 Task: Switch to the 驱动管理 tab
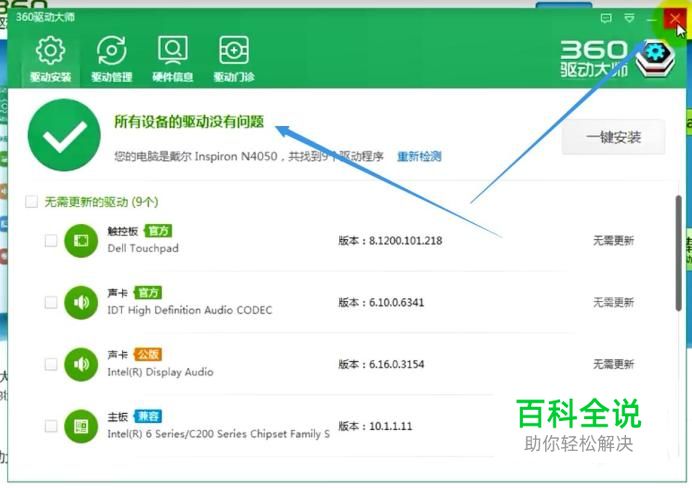pyautogui.click(x=112, y=59)
